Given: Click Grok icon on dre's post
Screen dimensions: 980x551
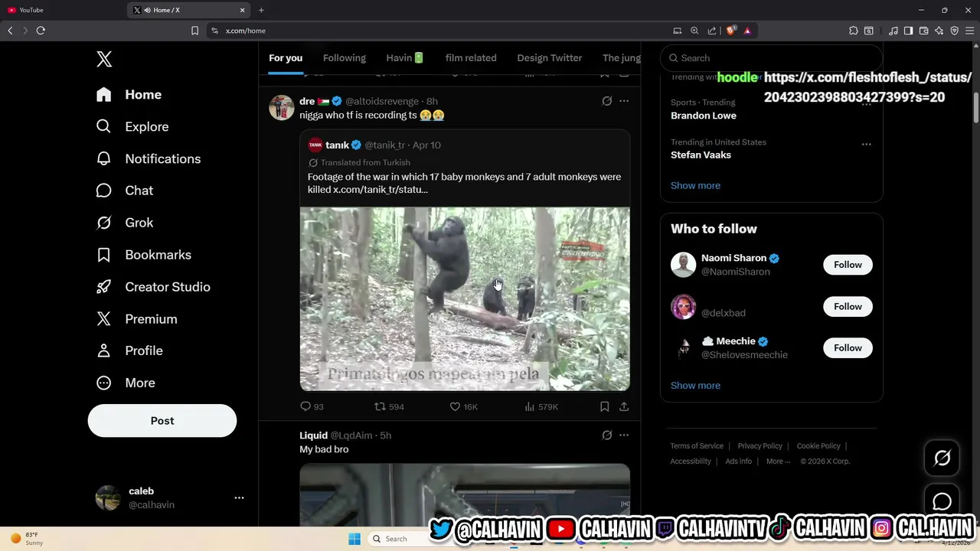Looking at the screenshot, I should tap(607, 101).
